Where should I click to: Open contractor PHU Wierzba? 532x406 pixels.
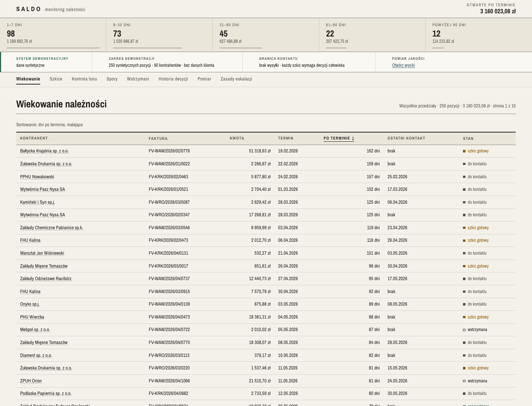coord(32,317)
